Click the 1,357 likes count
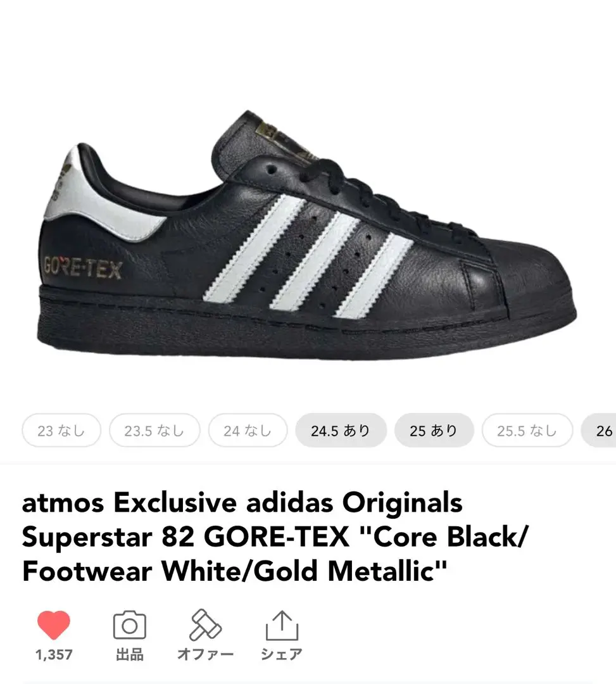This screenshot has height=684, width=616. point(54,654)
